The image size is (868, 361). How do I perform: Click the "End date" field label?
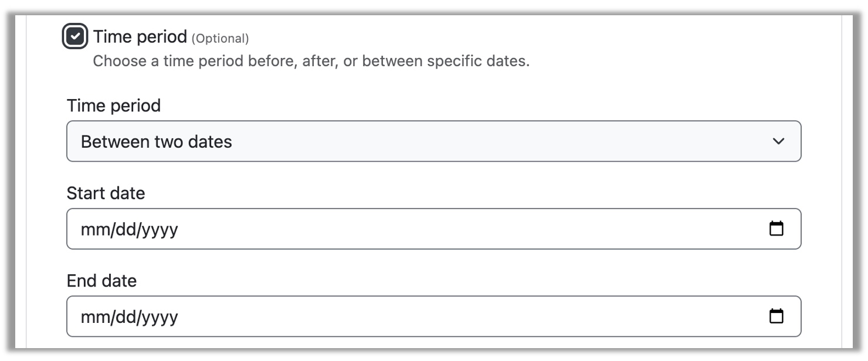tap(101, 281)
